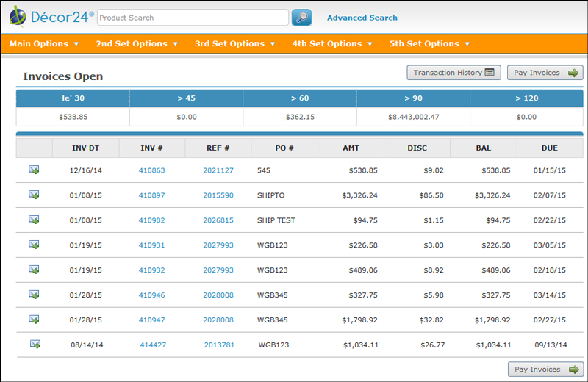Click the Transaction History button
This screenshot has width=588, height=382.
(x=453, y=73)
